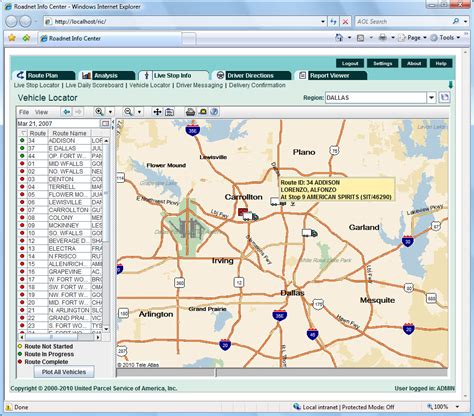Click the IE Stop button

click(346, 22)
